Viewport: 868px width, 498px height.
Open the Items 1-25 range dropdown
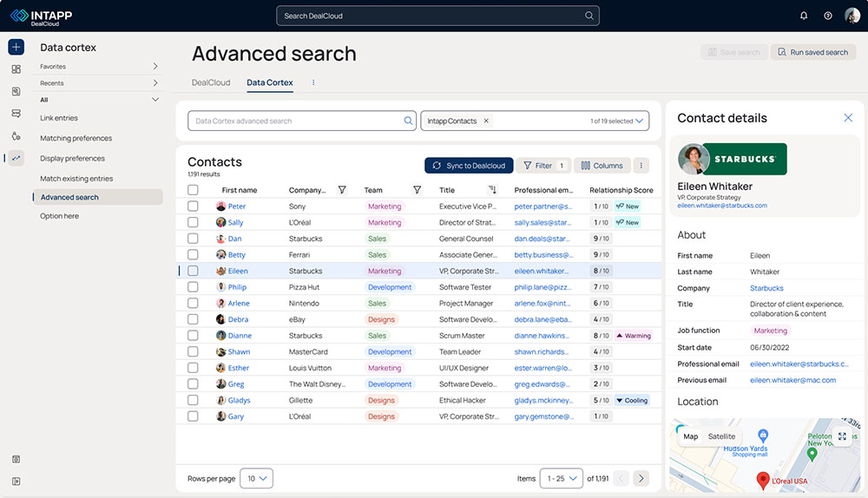pyautogui.click(x=562, y=478)
